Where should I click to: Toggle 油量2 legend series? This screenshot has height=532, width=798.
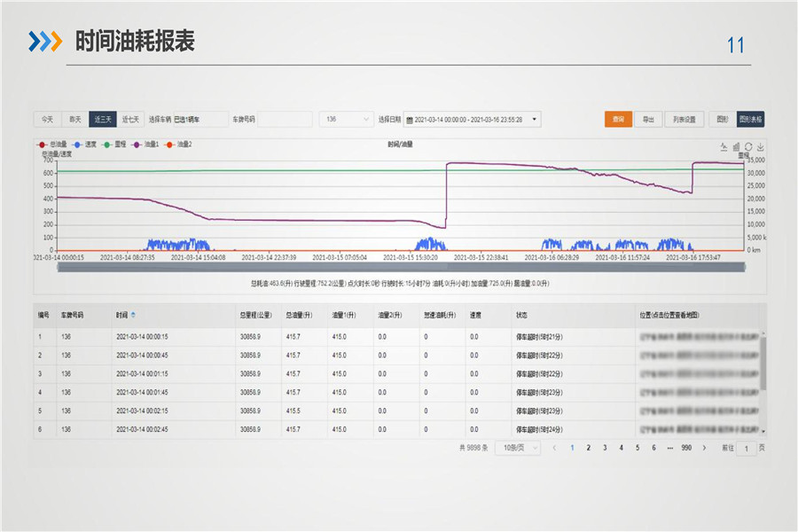178,144
